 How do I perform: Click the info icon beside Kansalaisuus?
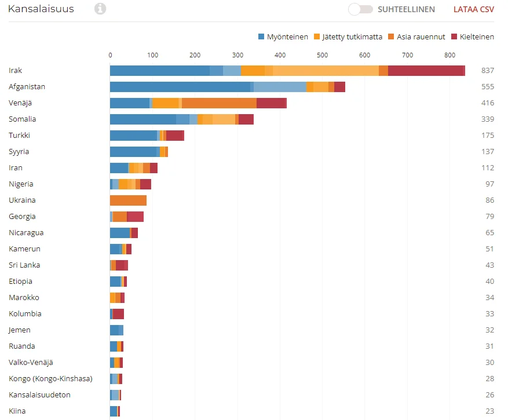coord(100,9)
